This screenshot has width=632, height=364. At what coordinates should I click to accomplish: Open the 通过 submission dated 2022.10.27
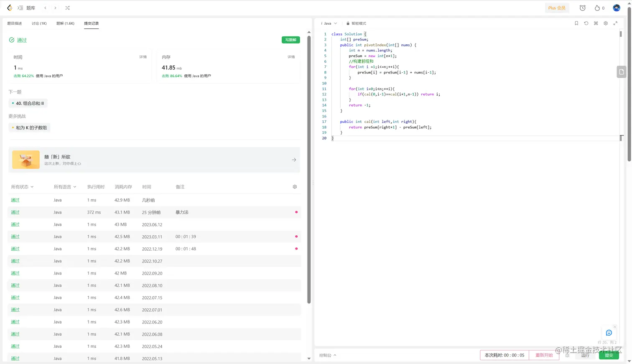(x=15, y=261)
